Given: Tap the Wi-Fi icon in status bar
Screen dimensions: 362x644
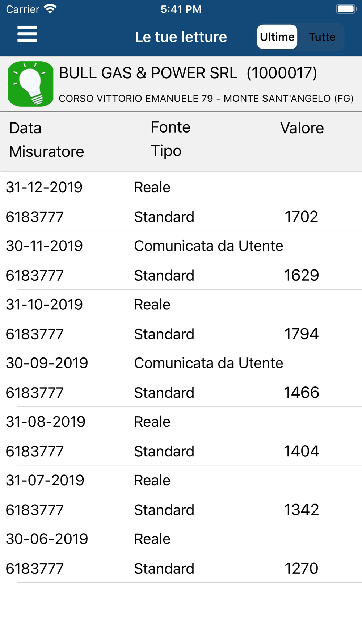Looking at the screenshot, I should point(50,9).
